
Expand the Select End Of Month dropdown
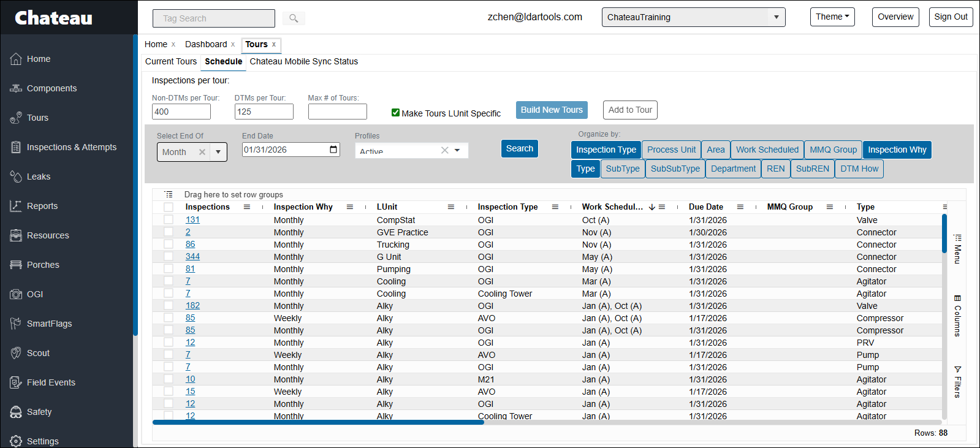point(218,152)
